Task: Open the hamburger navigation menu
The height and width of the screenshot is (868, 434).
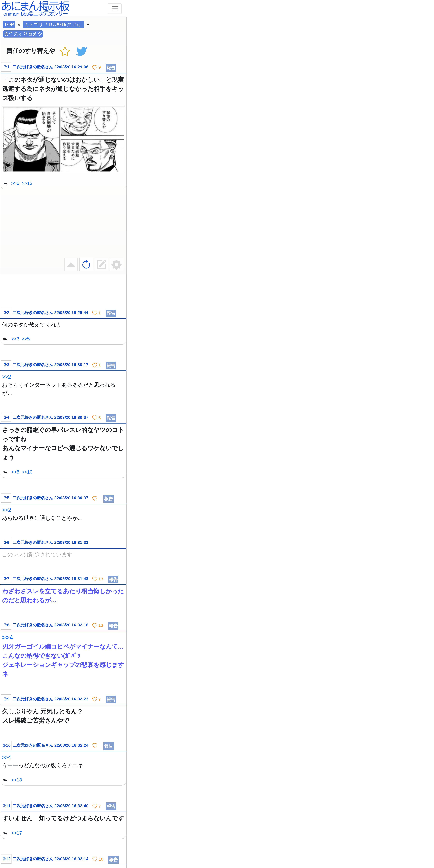Action: click(x=115, y=9)
